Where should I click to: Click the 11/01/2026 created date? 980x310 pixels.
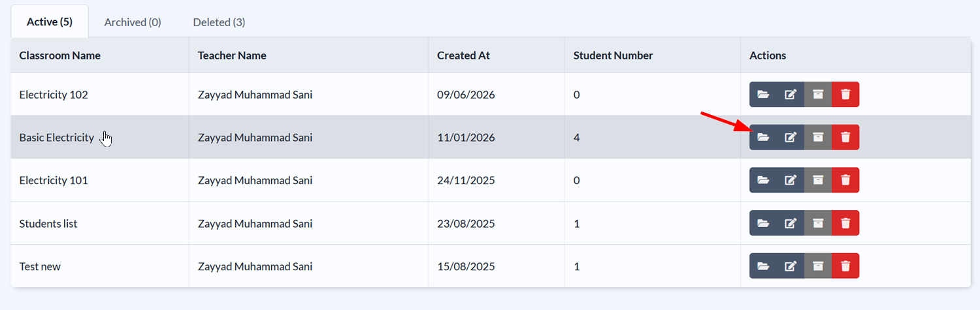pos(466,138)
